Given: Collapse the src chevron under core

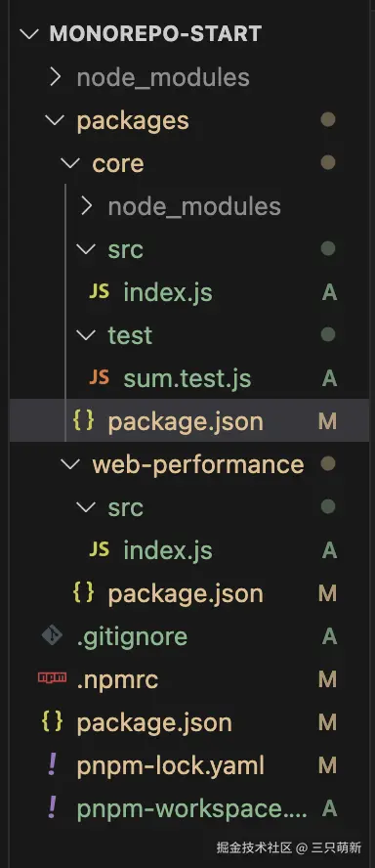Looking at the screenshot, I should (x=86, y=249).
